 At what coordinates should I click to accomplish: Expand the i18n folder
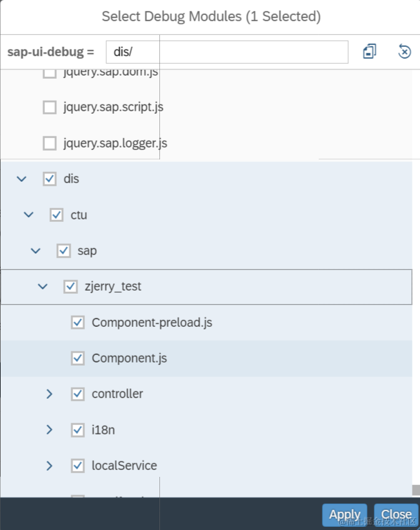(x=49, y=430)
